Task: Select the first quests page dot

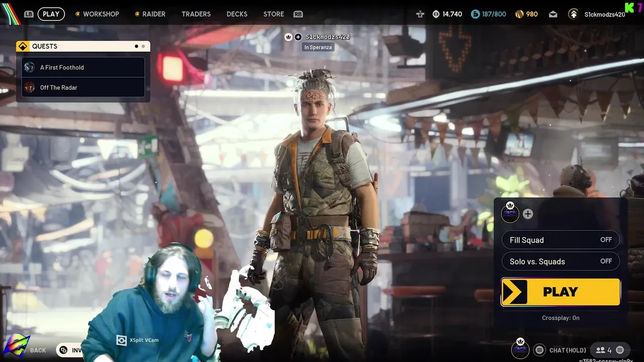Action: [x=136, y=46]
